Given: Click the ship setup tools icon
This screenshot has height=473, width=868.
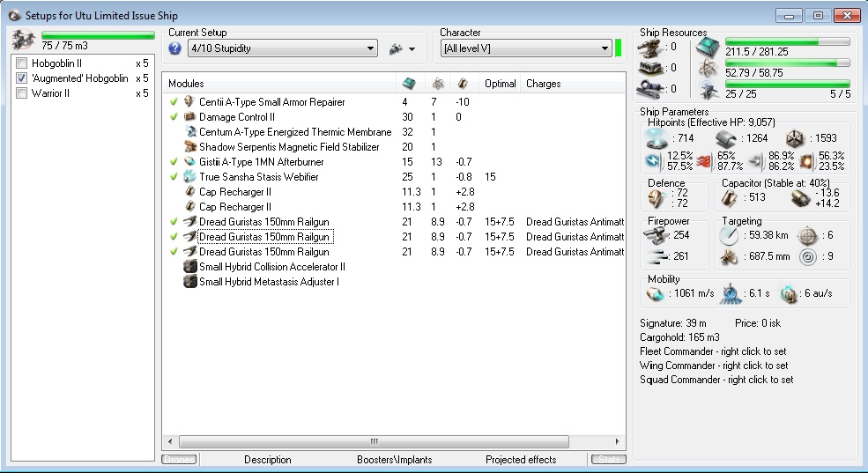Looking at the screenshot, I should (396, 48).
